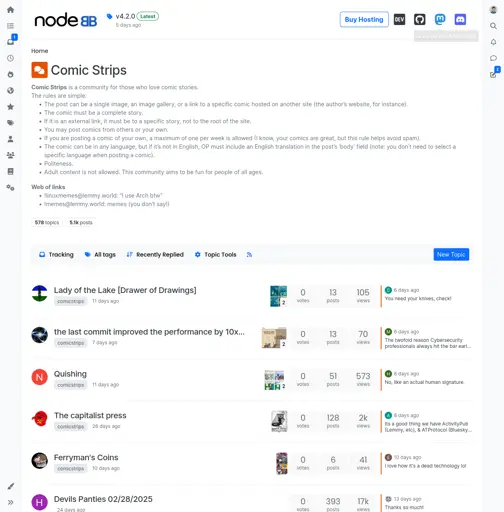Expand the left sidebar with double chevron
The image size is (504, 512).
point(10,502)
